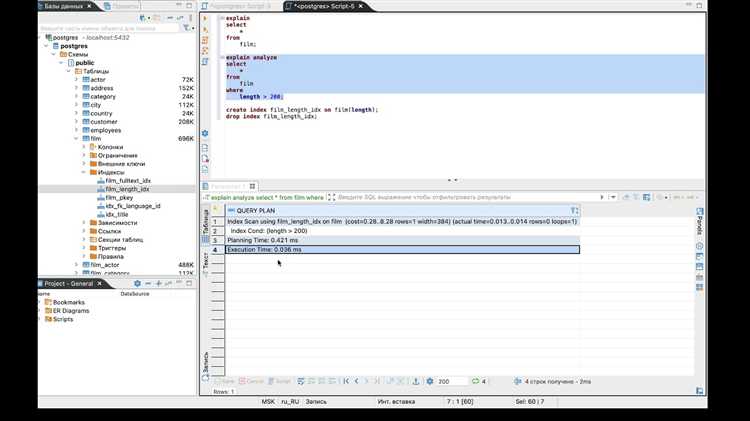Run the SQL statement using the execute arrow

click(205, 18)
